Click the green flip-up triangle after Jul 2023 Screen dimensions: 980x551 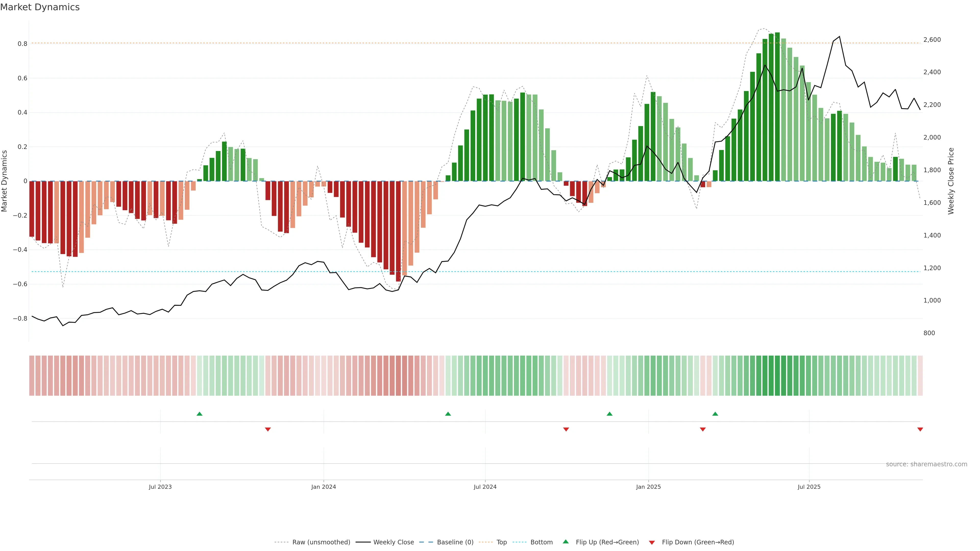click(199, 414)
